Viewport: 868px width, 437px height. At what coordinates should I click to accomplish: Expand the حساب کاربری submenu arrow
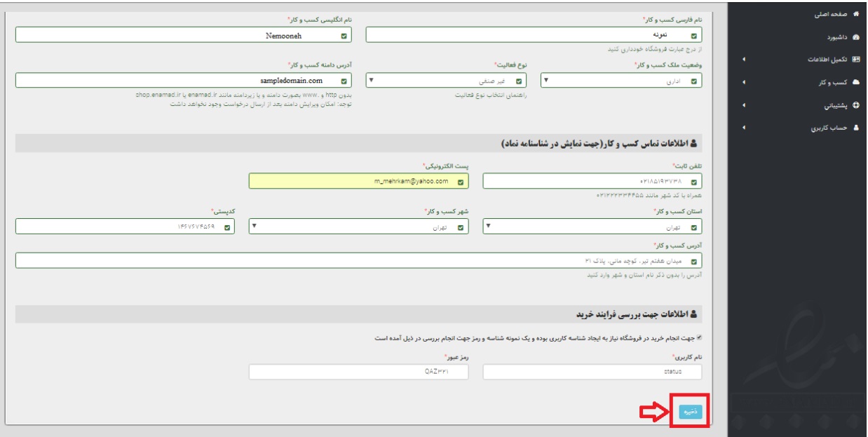[x=743, y=129]
